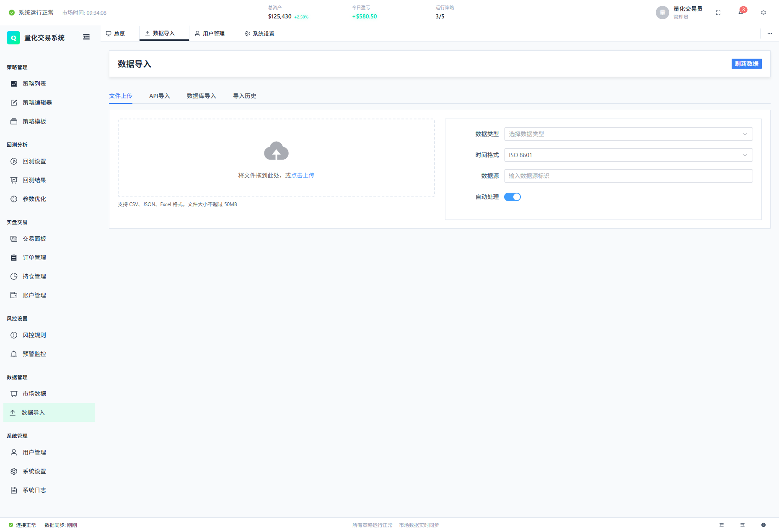This screenshot has width=779, height=532.
Task: Open the 导入历史 sub-tab
Action: pyautogui.click(x=245, y=96)
